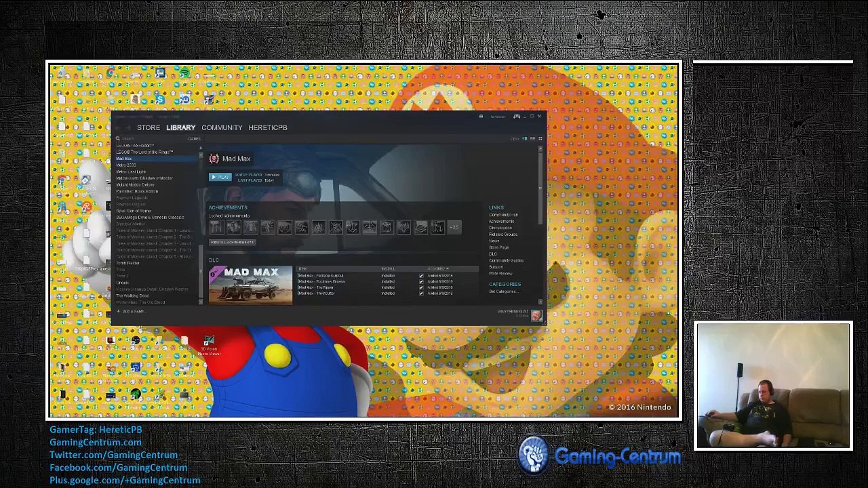Select LEGO The Lord of the Rings

[x=144, y=152]
